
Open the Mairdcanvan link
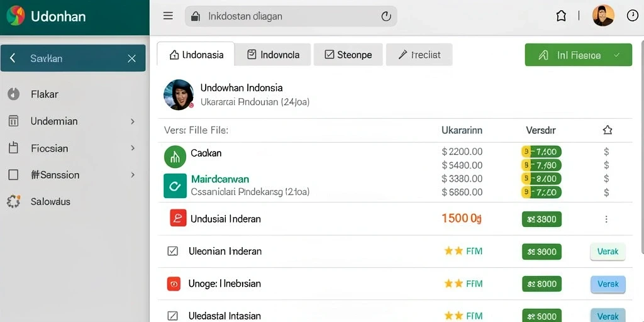coord(220,179)
